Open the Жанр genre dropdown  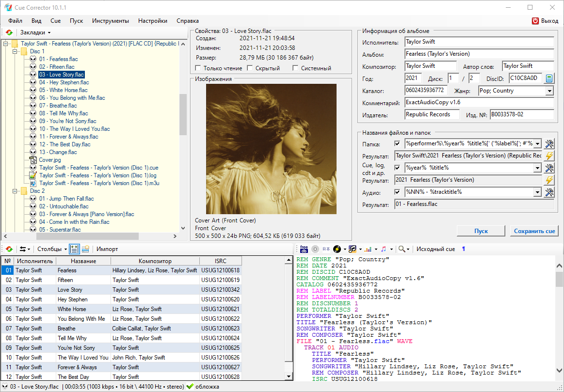tap(549, 91)
